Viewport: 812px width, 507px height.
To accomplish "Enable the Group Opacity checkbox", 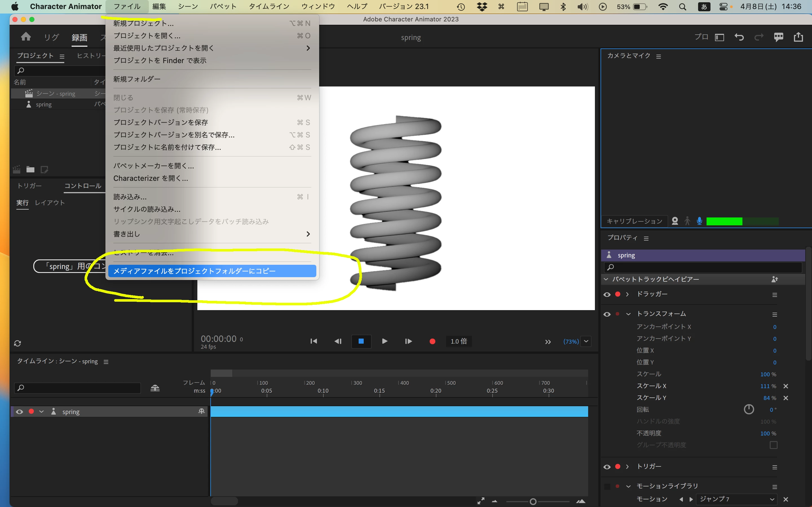I will point(773,445).
